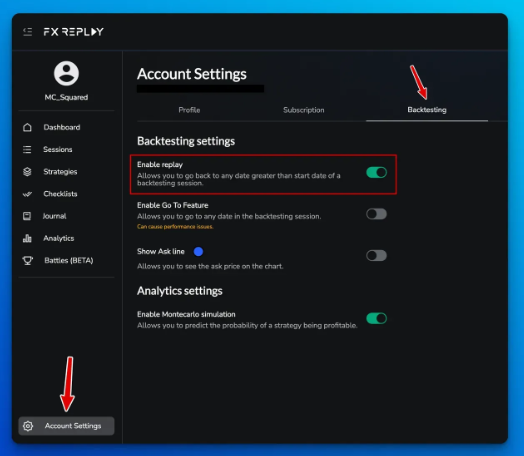
Task: Click the Dashboard home icon
Action: point(27,127)
